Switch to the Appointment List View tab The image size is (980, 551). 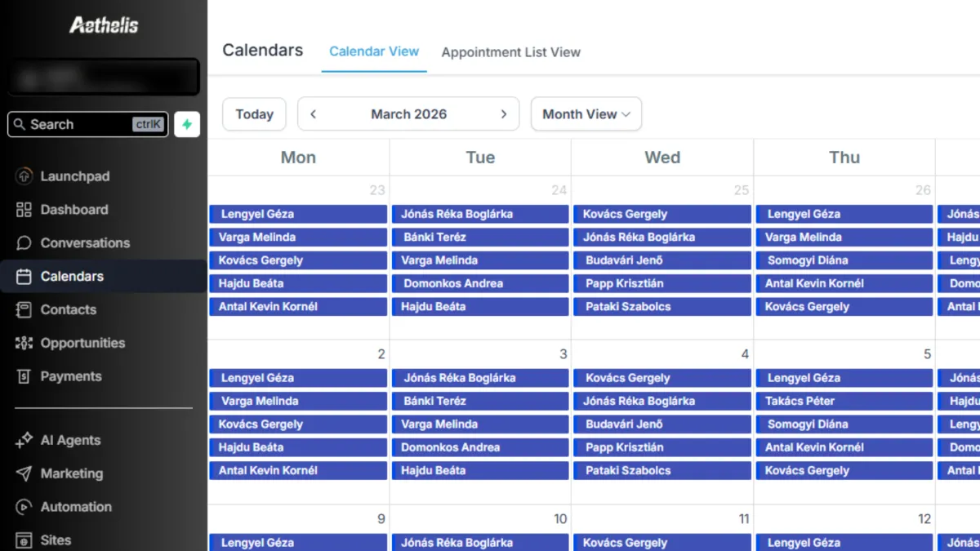511,52
